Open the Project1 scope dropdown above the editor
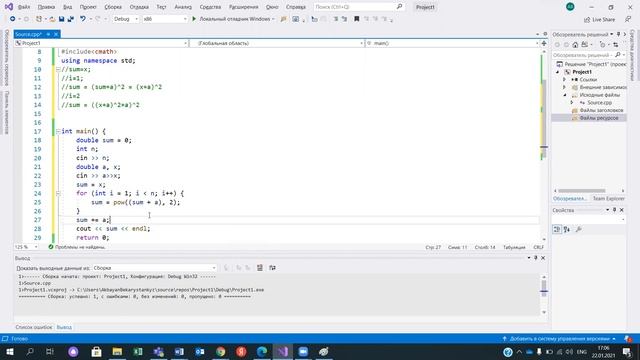640x360 pixels. point(101,43)
